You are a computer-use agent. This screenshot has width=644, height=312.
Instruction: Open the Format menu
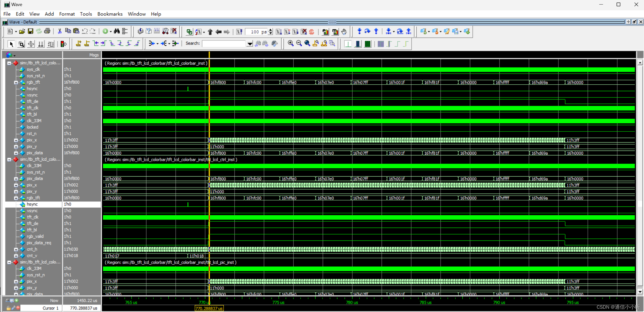pos(67,14)
